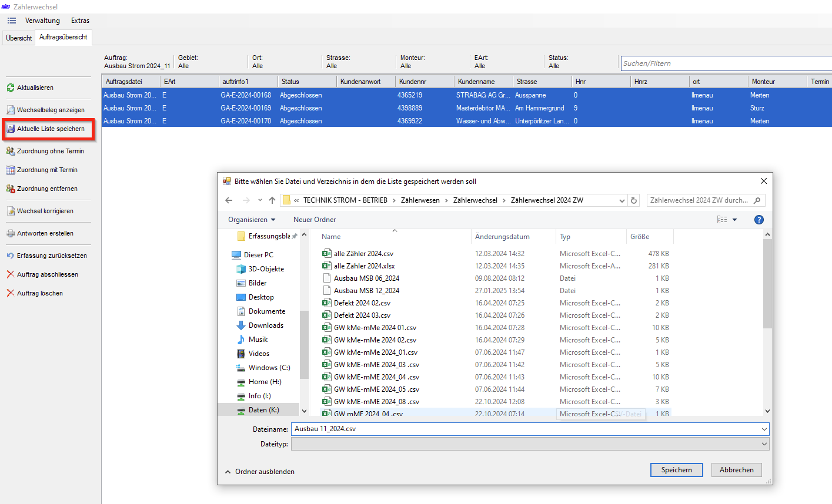Go up one folder level arrow
The width and height of the screenshot is (832, 504).
pyautogui.click(x=272, y=200)
